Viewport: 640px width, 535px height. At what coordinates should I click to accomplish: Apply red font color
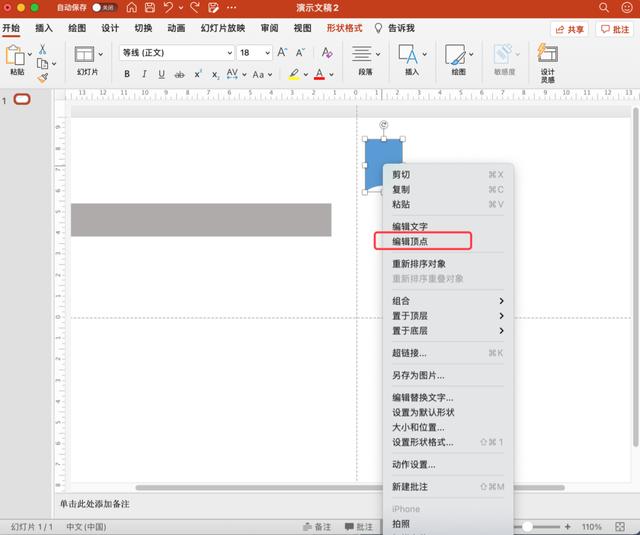(x=320, y=74)
